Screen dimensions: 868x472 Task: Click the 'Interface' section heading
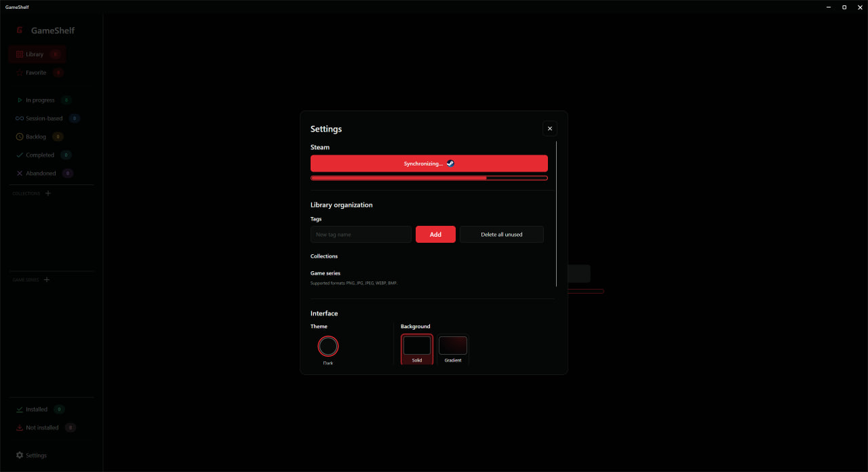[324, 313]
